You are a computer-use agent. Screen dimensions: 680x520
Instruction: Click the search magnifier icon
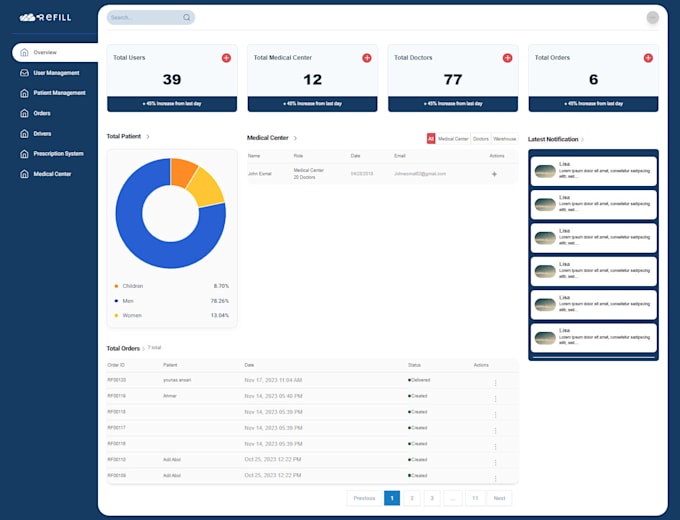tap(186, 17)
